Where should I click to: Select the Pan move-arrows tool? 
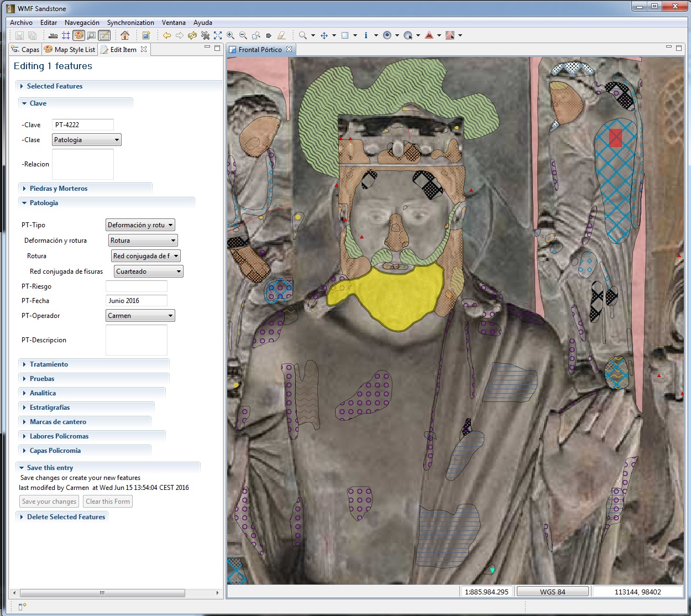[324, 35]
